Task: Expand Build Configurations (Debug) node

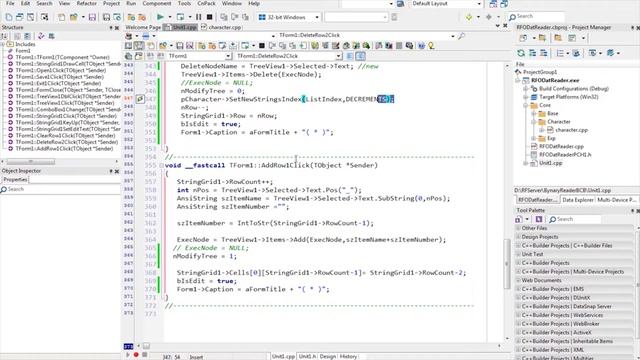Action: click(x=526, y=89)
